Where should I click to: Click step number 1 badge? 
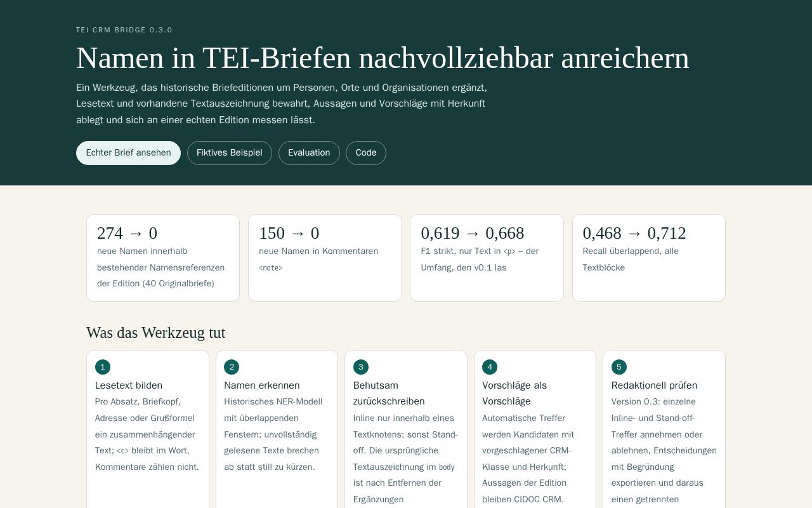[x=103, y=367]
